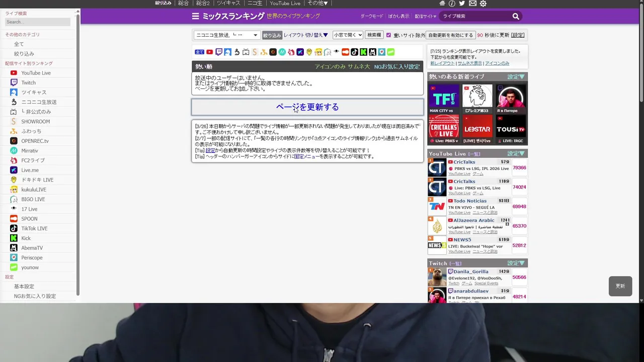The image size is (644, 362).
Task: Select YouTube icon in filter icon row
Action: 210,52
